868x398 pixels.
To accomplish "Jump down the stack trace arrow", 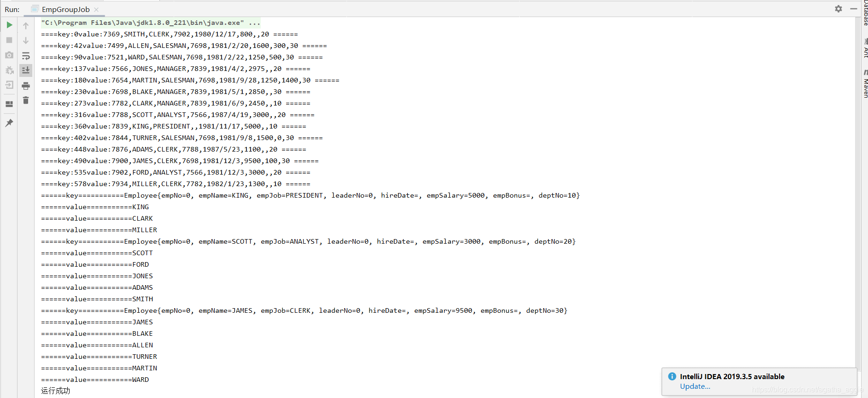I will point(26,41).
